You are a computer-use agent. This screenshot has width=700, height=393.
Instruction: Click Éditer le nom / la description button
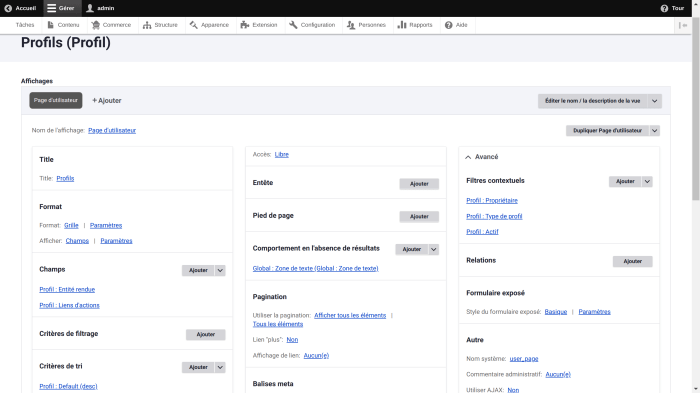592,101
